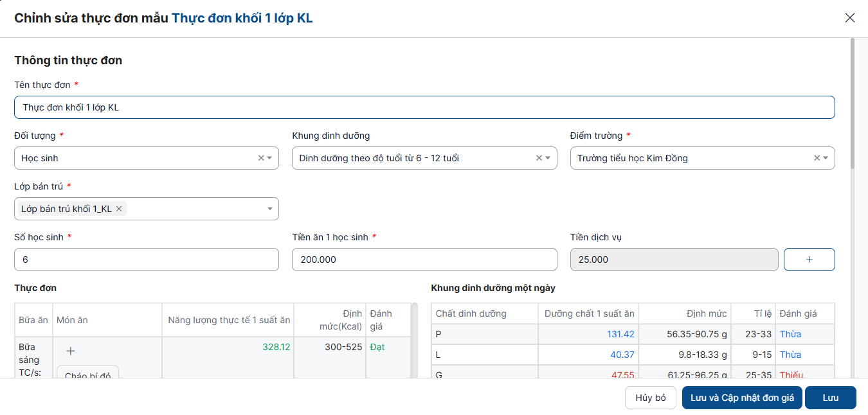Click Lưu và Cập nhật đơn giá
Screen dimensions: 868x415
tap(742, 398)
